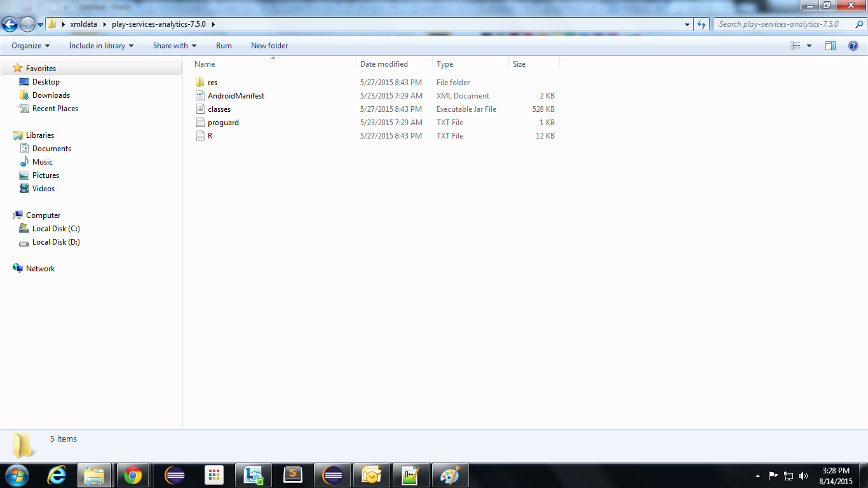The height and width of the screenshot is (488, 868).
Task: Click the file name "proguard"
Action: tap(223, 123)
